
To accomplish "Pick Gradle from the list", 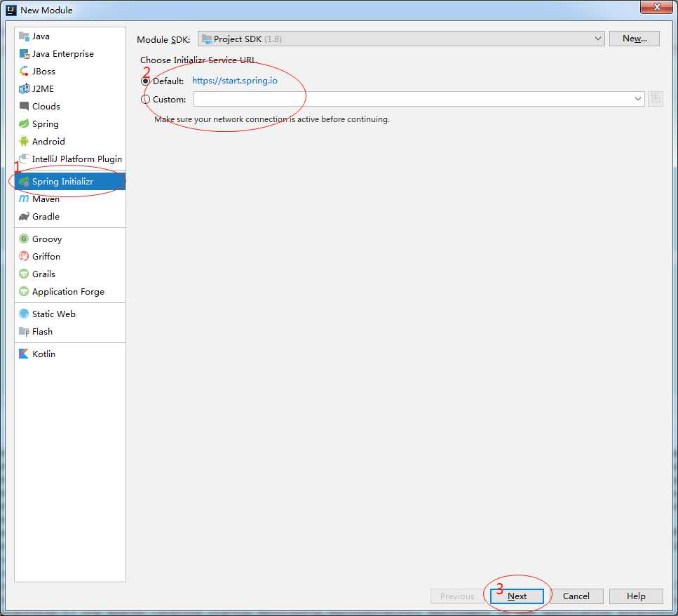I will [x=70, y=216].
